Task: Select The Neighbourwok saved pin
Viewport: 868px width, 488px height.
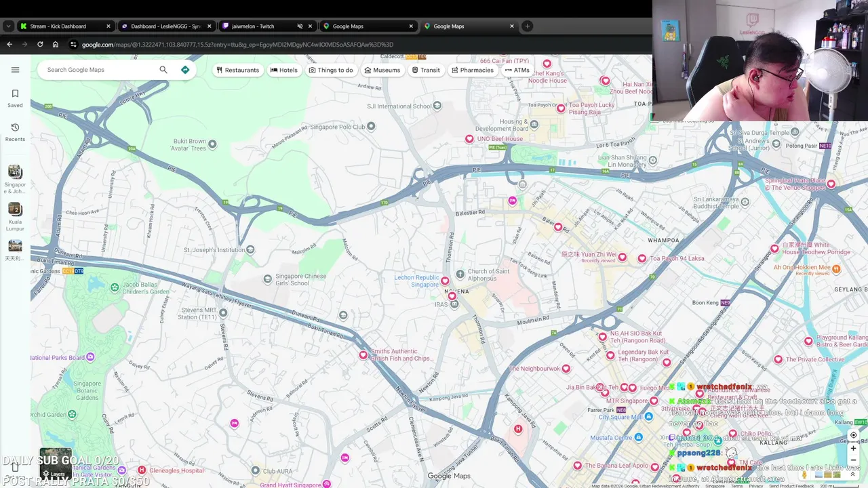Action: click(566, 369)
